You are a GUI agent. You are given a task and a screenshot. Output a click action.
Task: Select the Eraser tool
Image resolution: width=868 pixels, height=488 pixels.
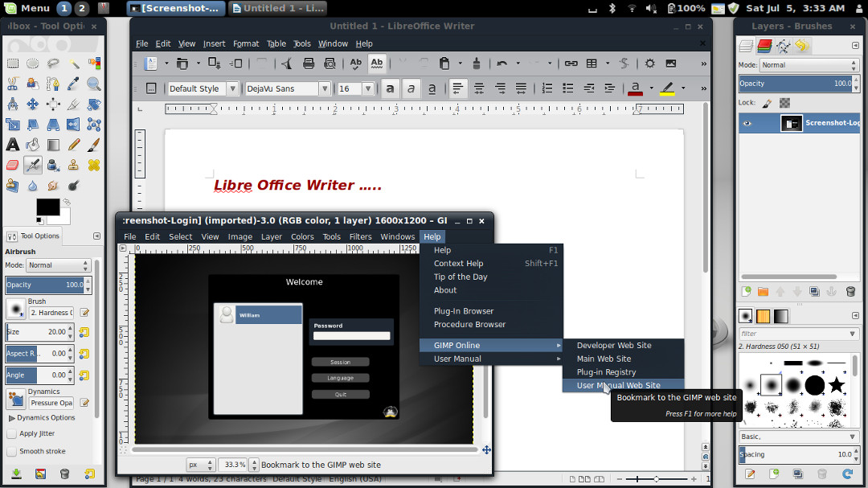pyautogui.click(x=13, y=165)
